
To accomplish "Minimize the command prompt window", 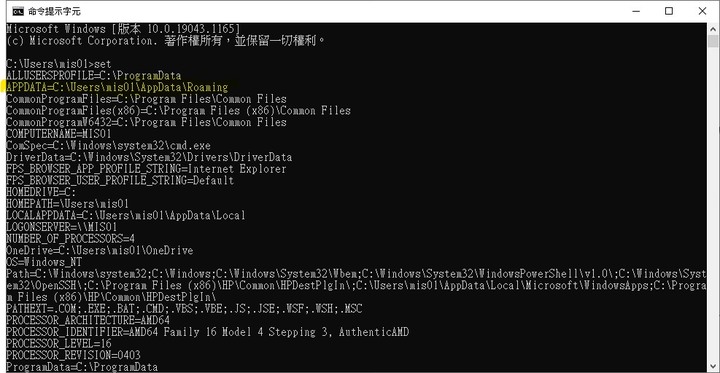I will (x=636, y=11).
